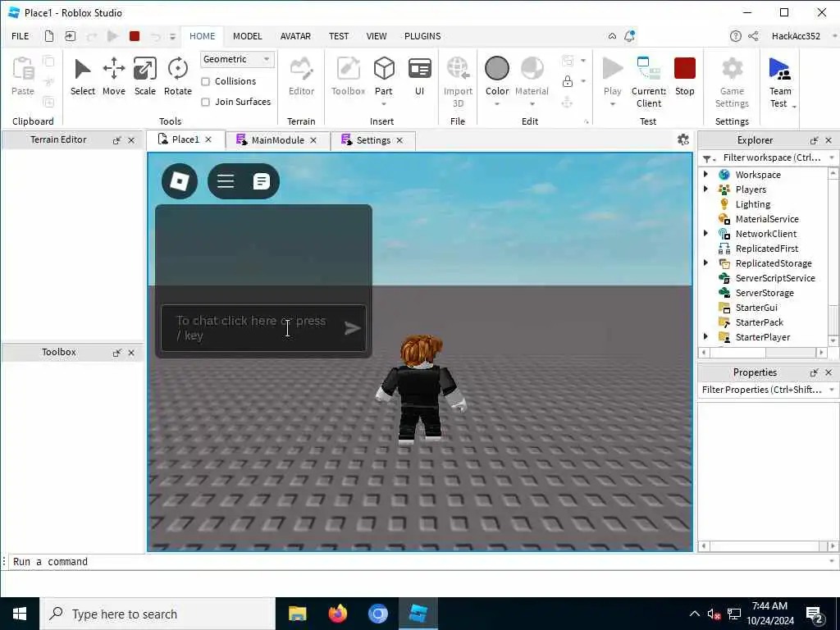
Task: Open File Explorer from taskbar
Action: pyautogui.click(x=297, y=614)
